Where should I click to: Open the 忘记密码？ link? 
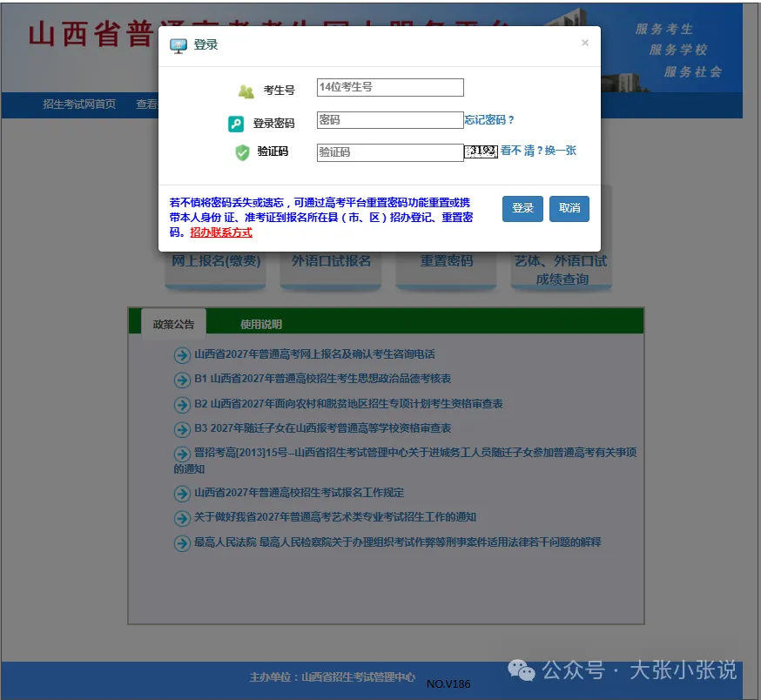pos(489,120)
